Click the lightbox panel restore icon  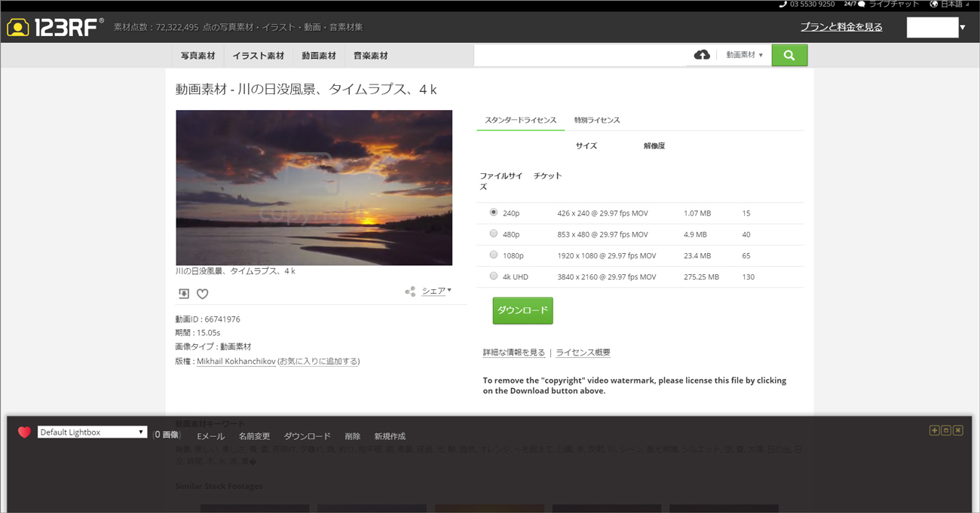click(946, 430)
